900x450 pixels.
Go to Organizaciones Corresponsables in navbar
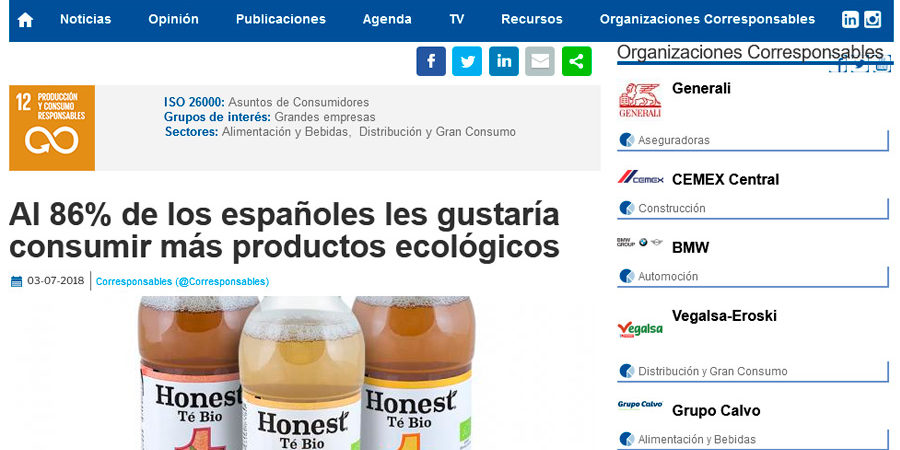point(707,20)
